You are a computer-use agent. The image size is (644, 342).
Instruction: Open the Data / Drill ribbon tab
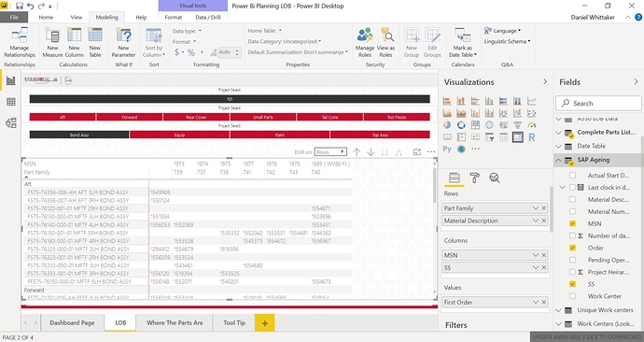[208, 17]
